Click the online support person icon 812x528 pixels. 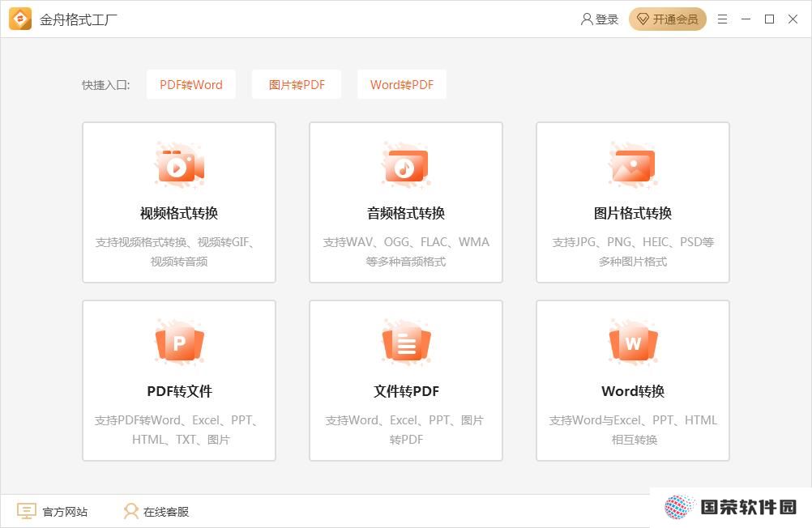(131, 512)
